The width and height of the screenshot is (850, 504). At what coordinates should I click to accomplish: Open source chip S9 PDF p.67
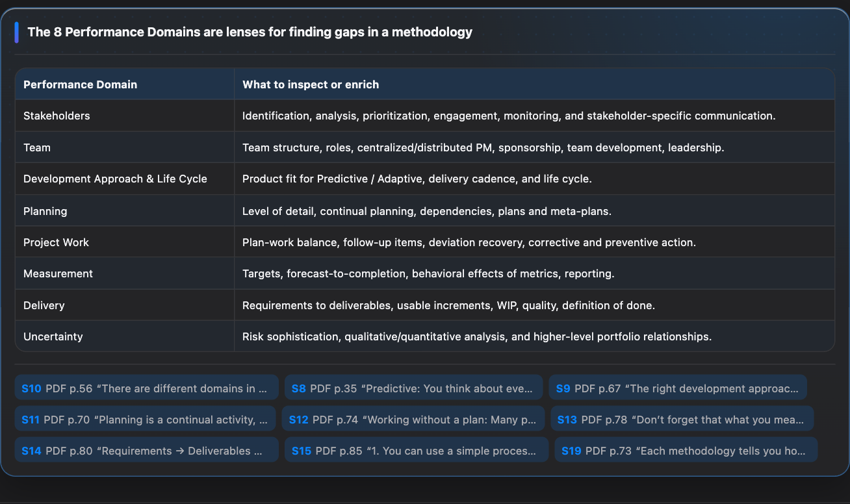(678, 388)
